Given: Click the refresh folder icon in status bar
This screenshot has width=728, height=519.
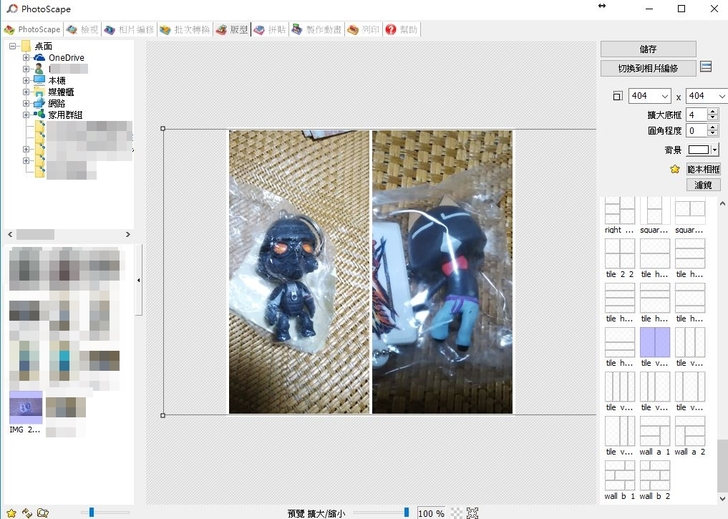Looking at the screenshot, I should 26,513.
